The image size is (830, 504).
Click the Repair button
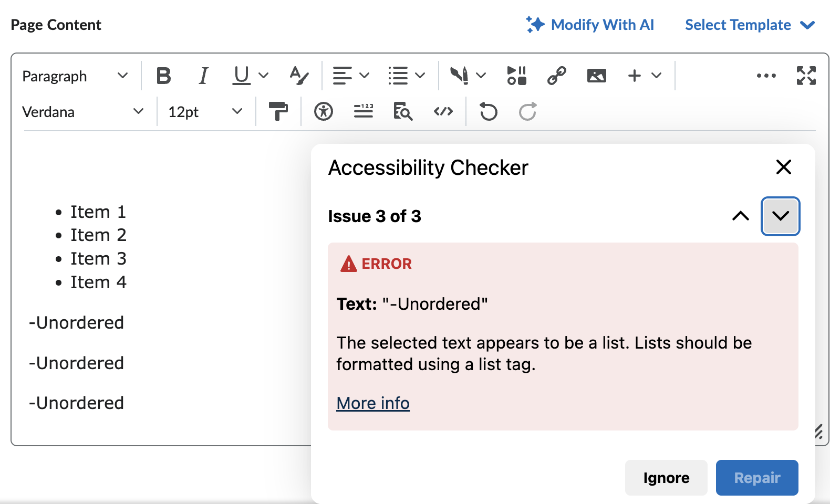pyautogui.click(x=757, y=478)
